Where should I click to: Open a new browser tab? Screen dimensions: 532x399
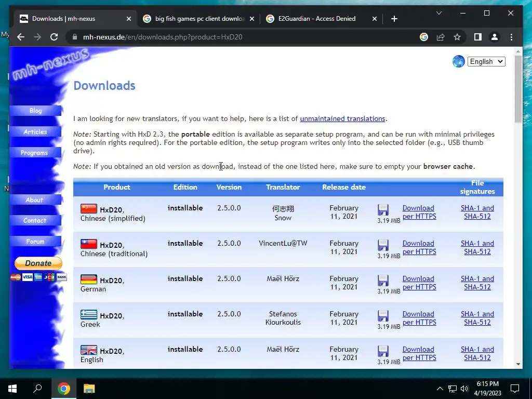point(394,19)
